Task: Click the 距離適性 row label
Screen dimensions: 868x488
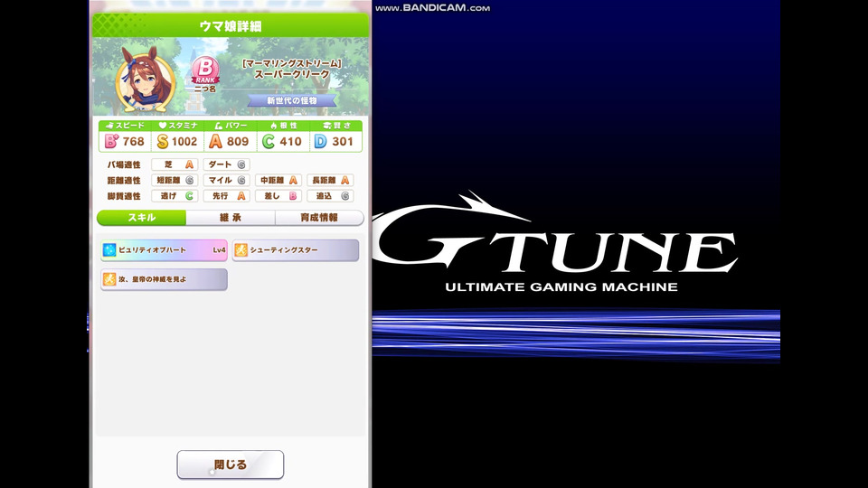Action: (124, 181)
